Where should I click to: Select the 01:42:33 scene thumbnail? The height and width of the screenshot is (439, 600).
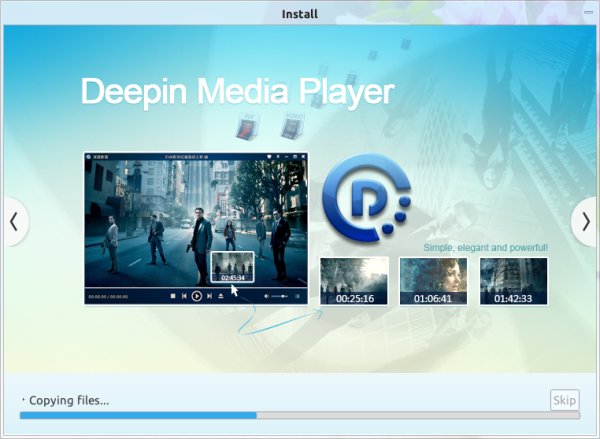click(514, 281)
